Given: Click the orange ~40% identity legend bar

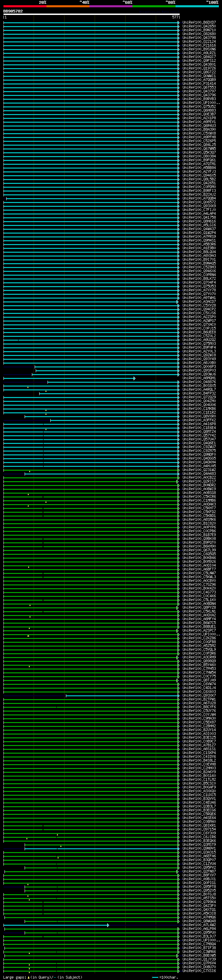Looking at the screenshot, I should point(68,6).
